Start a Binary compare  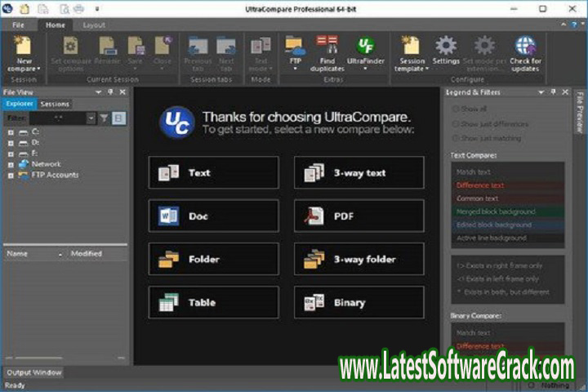pos(359,302)
